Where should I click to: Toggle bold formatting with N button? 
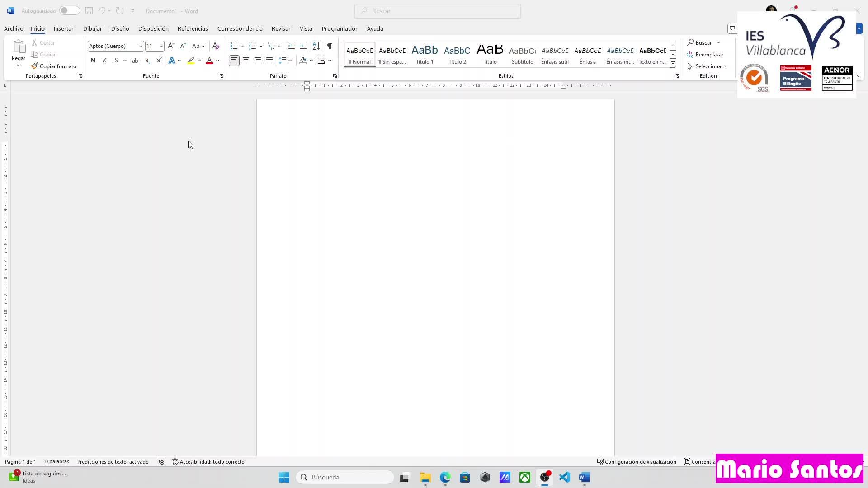tap(93, 61)
